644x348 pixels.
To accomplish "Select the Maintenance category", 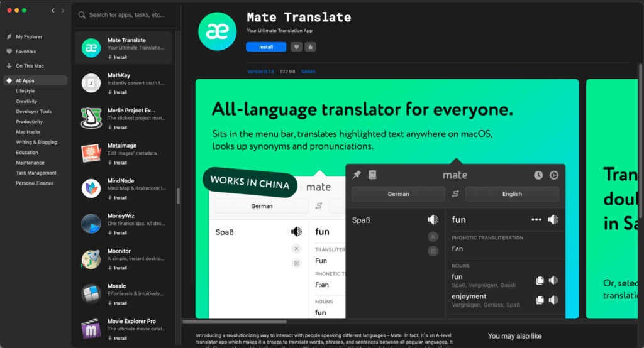I will pyautogui.click(x=30, y=163).
